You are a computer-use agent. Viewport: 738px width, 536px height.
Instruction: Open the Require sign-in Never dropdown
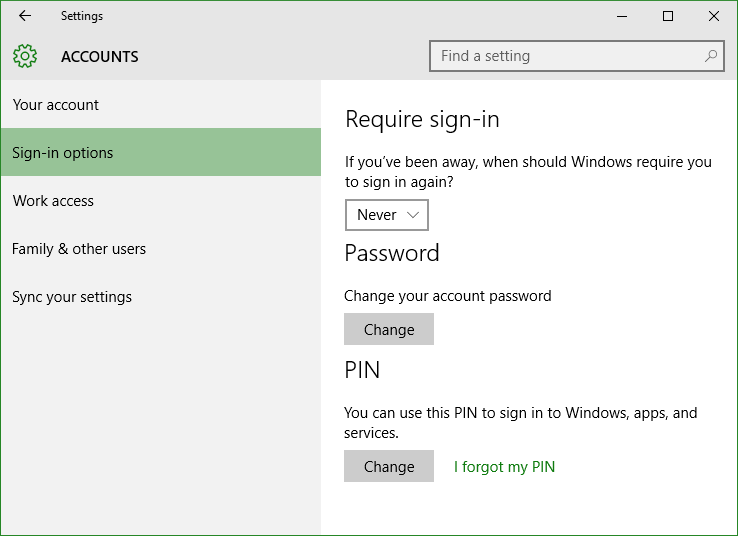tap(387, 215)
